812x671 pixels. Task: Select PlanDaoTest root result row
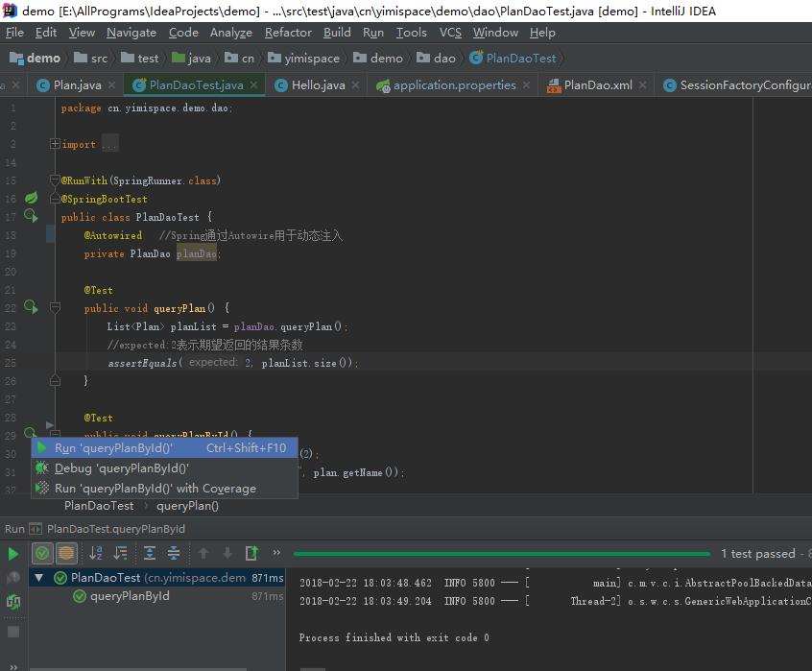click(155, 577)
